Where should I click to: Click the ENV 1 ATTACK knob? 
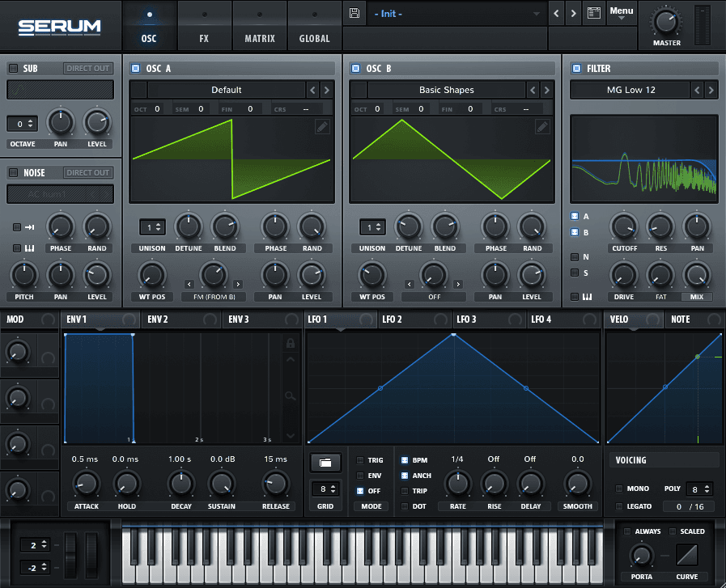pyautogui.click(x=86, y=484)
